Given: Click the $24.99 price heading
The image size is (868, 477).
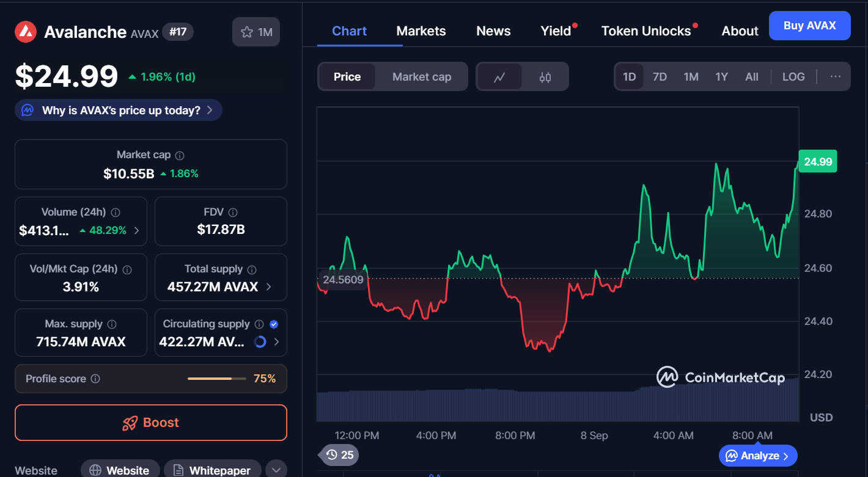Looking at the screenshot, I should [x=67, y=76].
